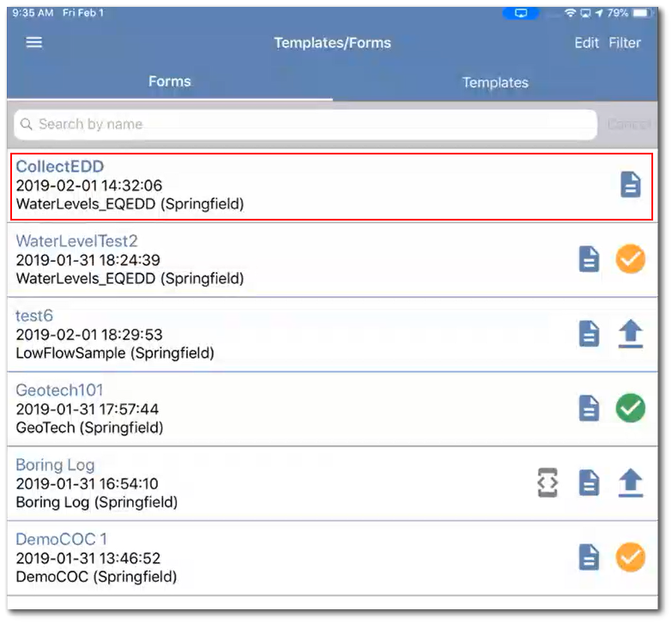Image resolution: width=672 pixels, height=623 pixels.
Task: Open the test6 form title
Action: 34,316
